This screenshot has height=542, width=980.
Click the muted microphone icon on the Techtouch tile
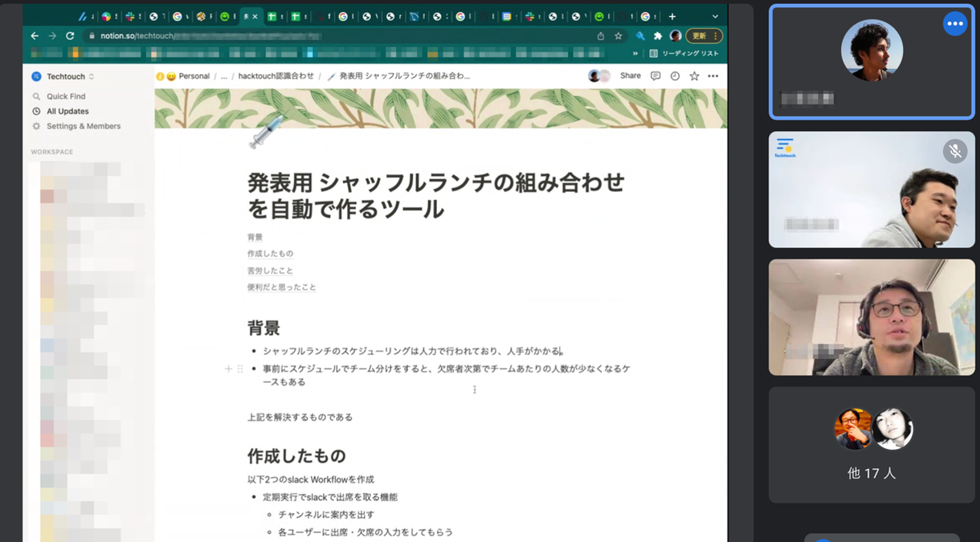tap(955, 151)
